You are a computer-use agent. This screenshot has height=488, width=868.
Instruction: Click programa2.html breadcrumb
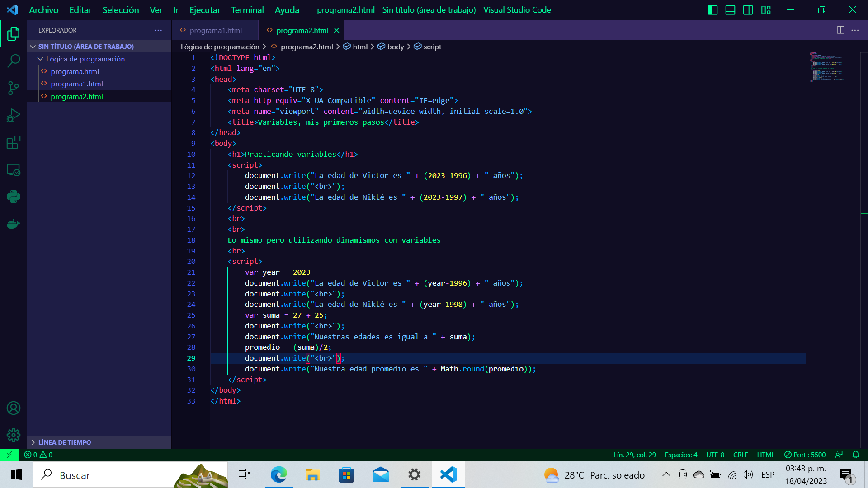coord(302,47)
